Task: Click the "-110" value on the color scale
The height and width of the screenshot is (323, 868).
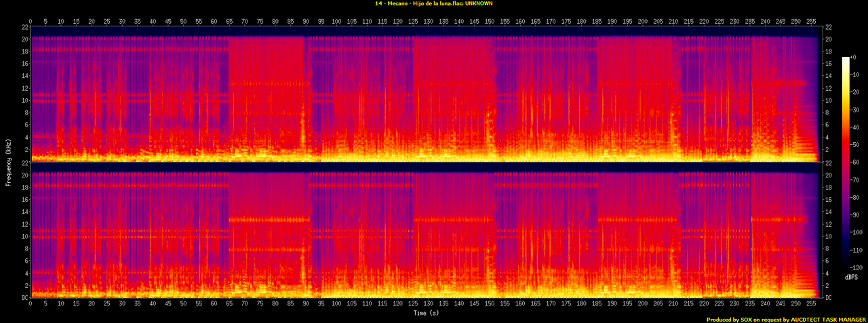Action: pos(857,249)
